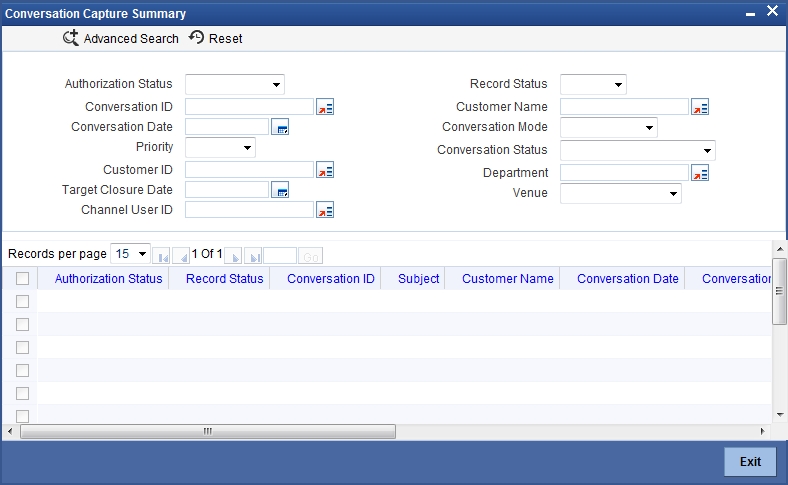Tick the select-all checkbox in table header
This screenshot has height=485, width=788.
point(23,278)
